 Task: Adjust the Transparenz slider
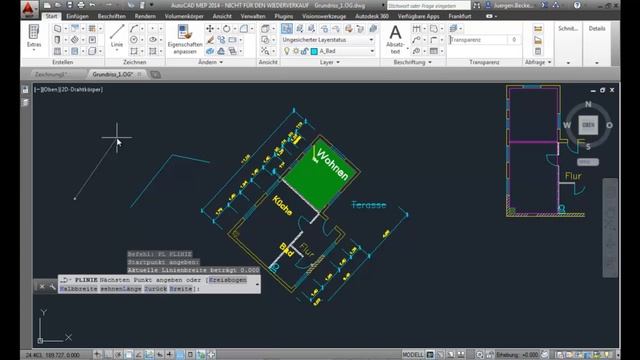(x=478, y=40)
